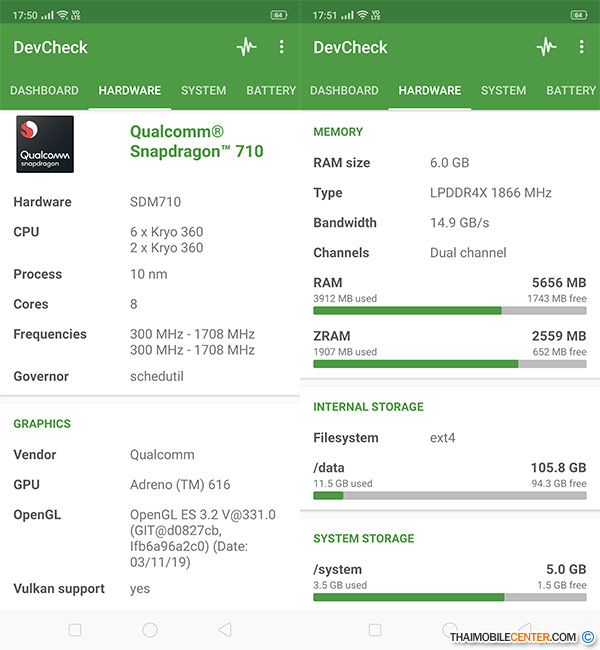Image resolution: width=600 pixels, height=650 pixels.
Task: Tap the Vulkan support 'yes' value
Action: point(140,589)
